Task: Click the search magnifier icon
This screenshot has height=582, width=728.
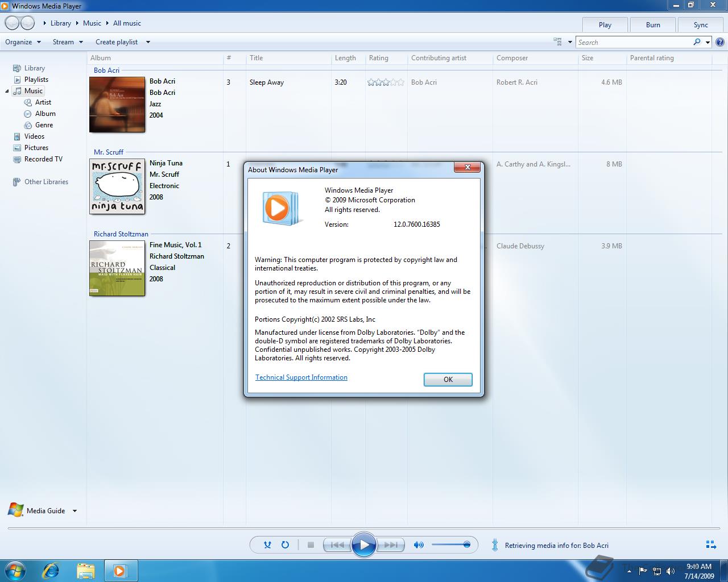Action: pos(697,42)
